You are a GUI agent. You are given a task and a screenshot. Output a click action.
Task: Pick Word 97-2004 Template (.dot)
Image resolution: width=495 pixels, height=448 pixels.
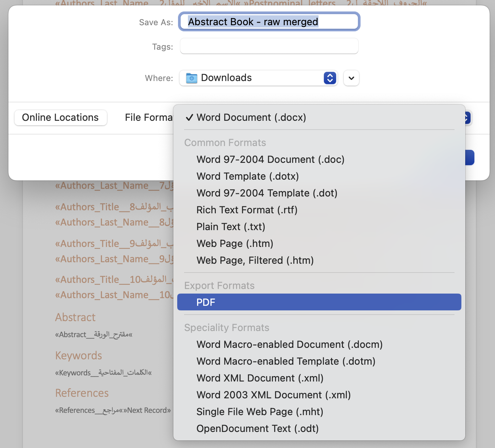pos(267,193)
